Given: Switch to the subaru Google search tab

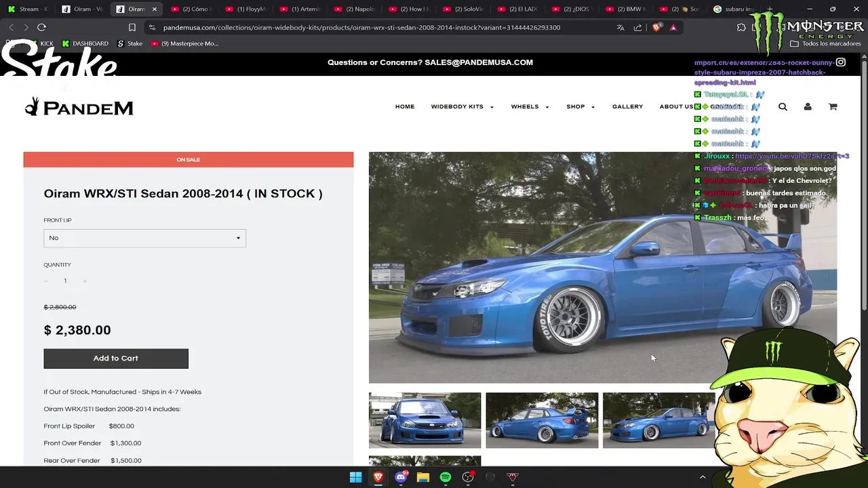Looking at the screenshot, I should point(734,9).
